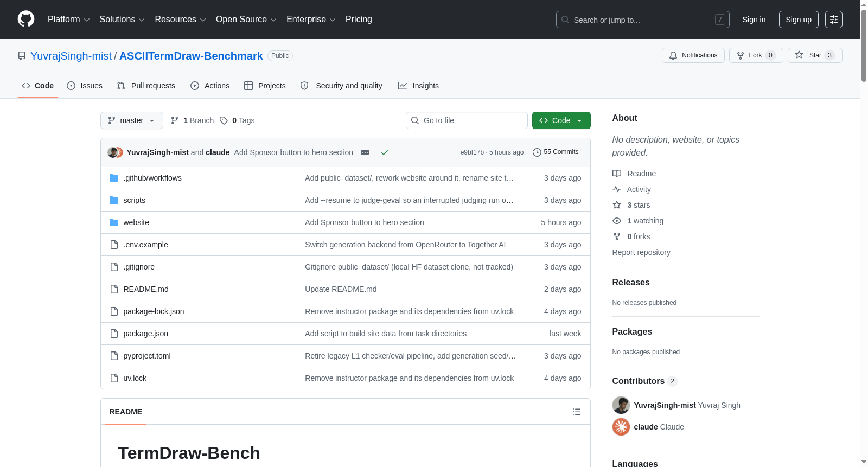Click the history clock icon beside 55 Commits
868x467 pixels.
pos(537,152)
